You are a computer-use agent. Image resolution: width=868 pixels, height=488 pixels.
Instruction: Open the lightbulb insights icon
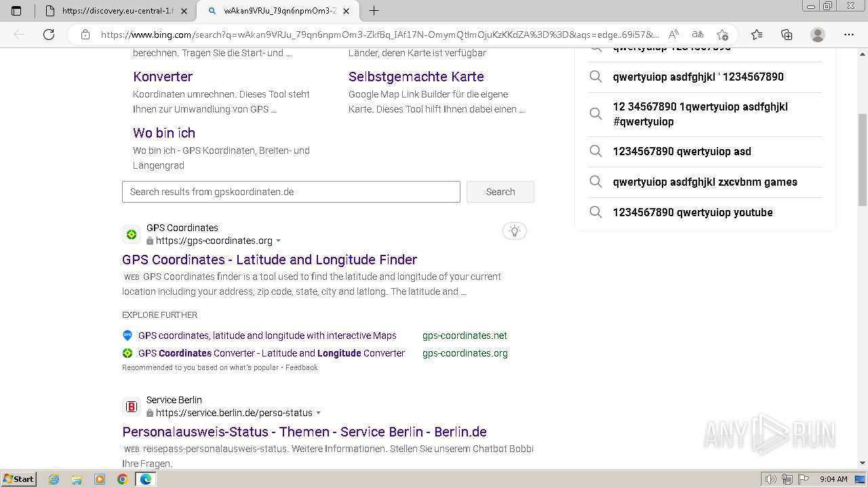[x=515, y=231]
